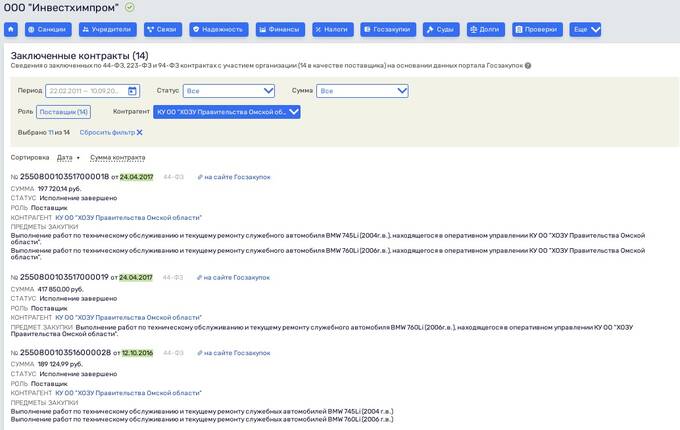The width and height of the screenshot is (680, 430).
Task: Open the link icon for contract 2550800103517000018
Action: click(200, 177)
